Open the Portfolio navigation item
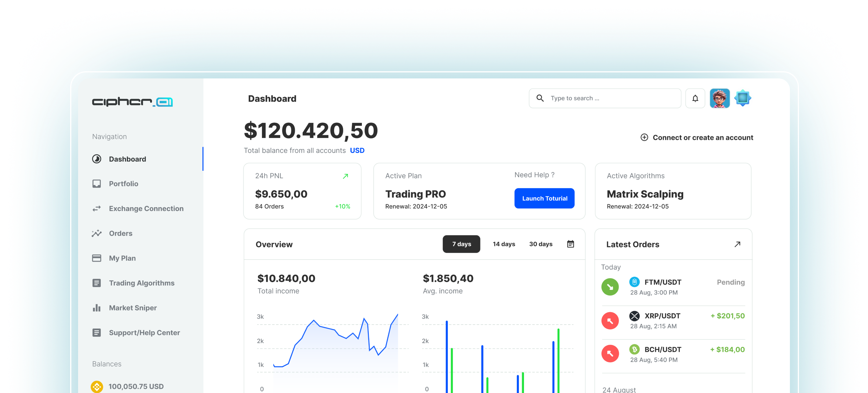 (x=123, y=184)
